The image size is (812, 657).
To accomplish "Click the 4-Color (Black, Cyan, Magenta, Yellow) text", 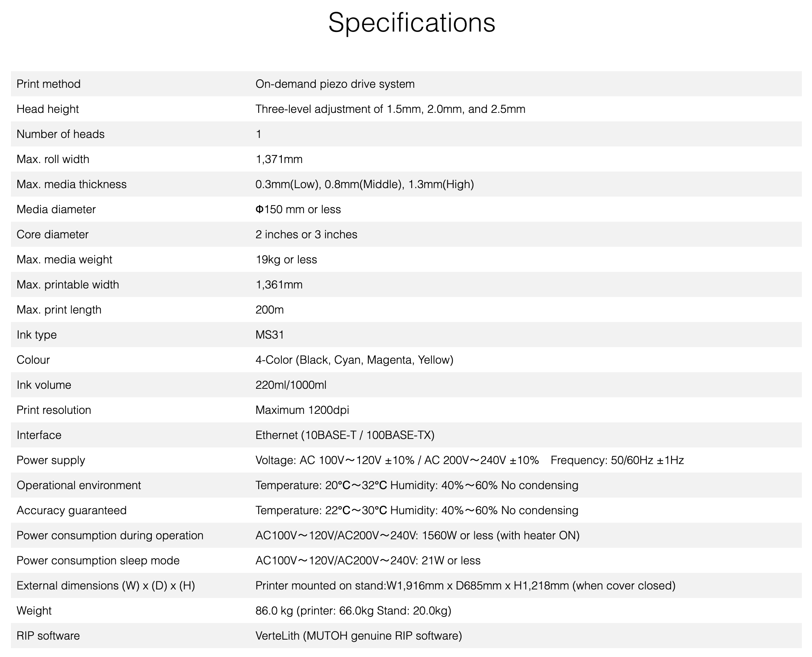I will 354,360.
